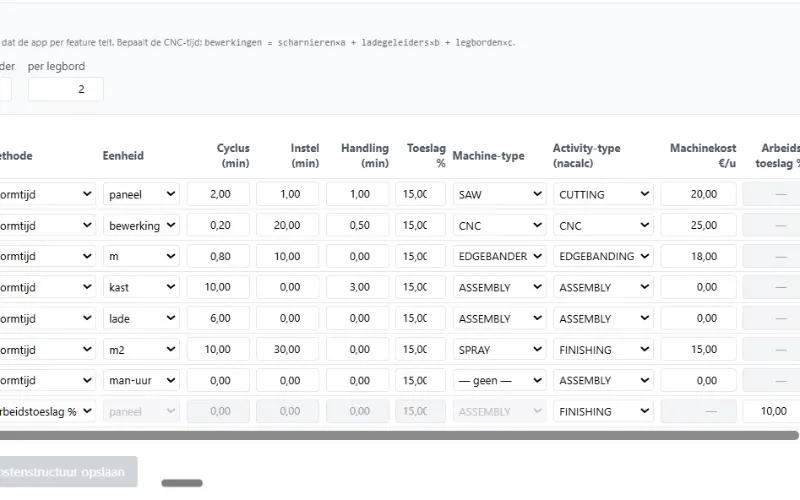Open the Eenheid dropdown set to paneel in SAW row
This screenshot has width=800, height=500.
pos(141,194)
